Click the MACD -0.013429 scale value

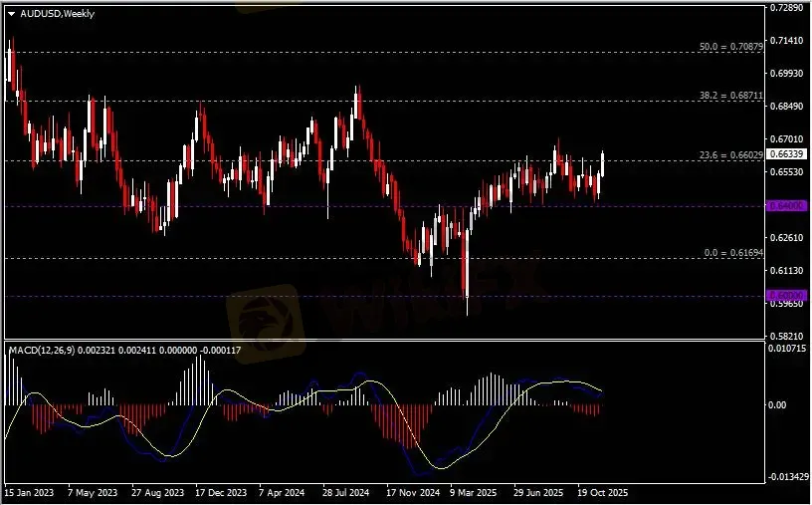pos(788,476)
